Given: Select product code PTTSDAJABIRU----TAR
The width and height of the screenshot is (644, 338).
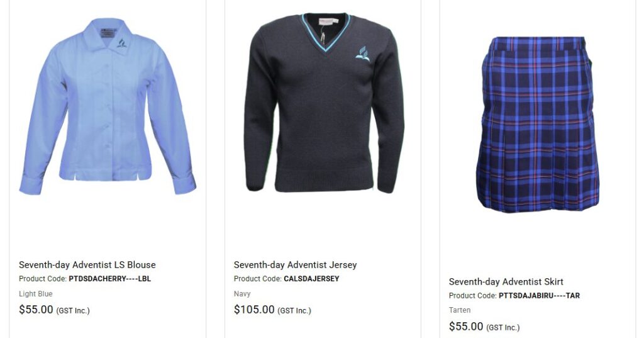Looking at the screenshot, I should click(539, 296).
